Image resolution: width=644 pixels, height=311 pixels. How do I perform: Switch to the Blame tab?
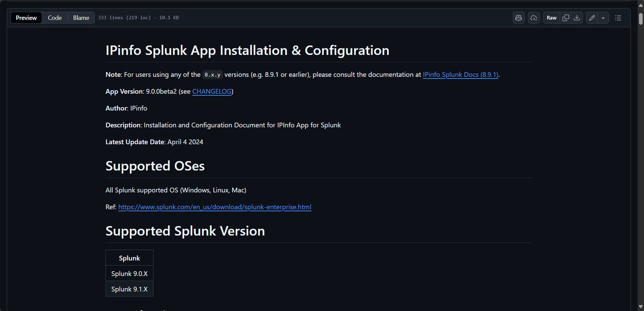81,18
